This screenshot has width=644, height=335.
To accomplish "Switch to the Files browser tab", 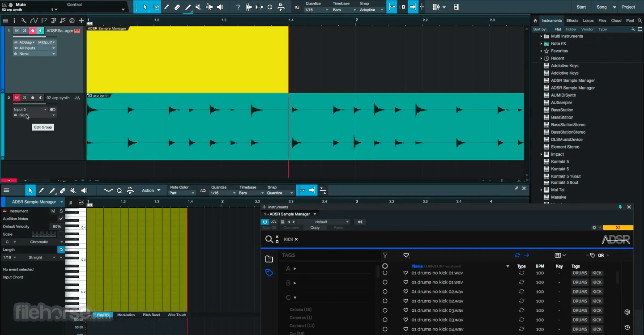I will [x=602, y=21].
